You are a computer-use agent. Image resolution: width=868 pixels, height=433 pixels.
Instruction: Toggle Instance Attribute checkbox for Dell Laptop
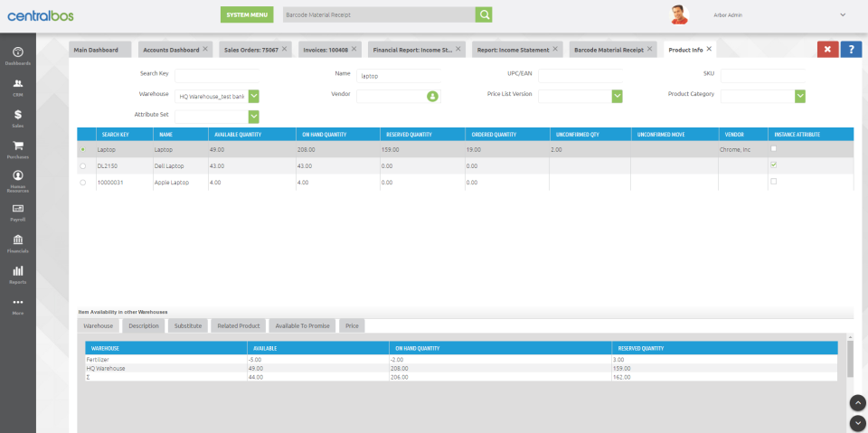pyautogui.click(x=774, y=165)
